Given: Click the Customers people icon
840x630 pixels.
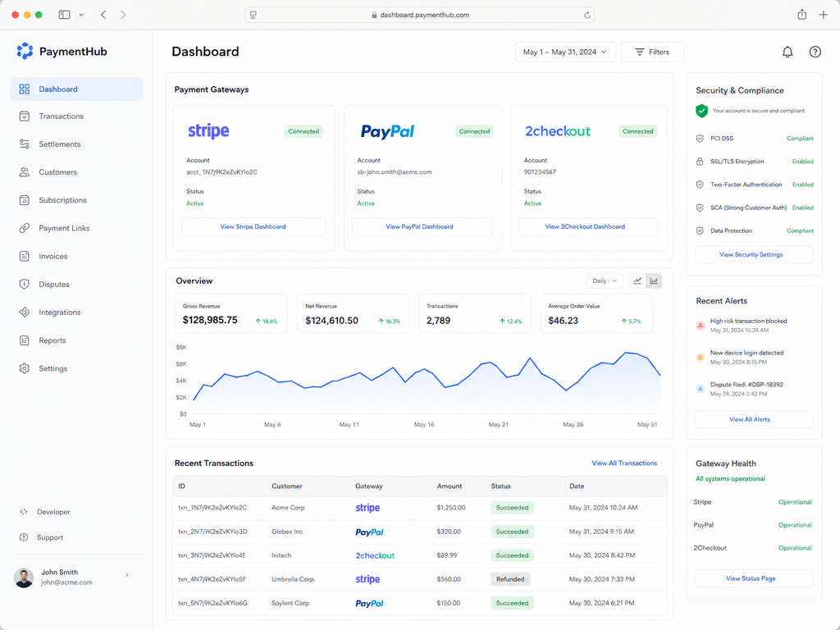Looking at the screenshot, I should pos(24,172).
